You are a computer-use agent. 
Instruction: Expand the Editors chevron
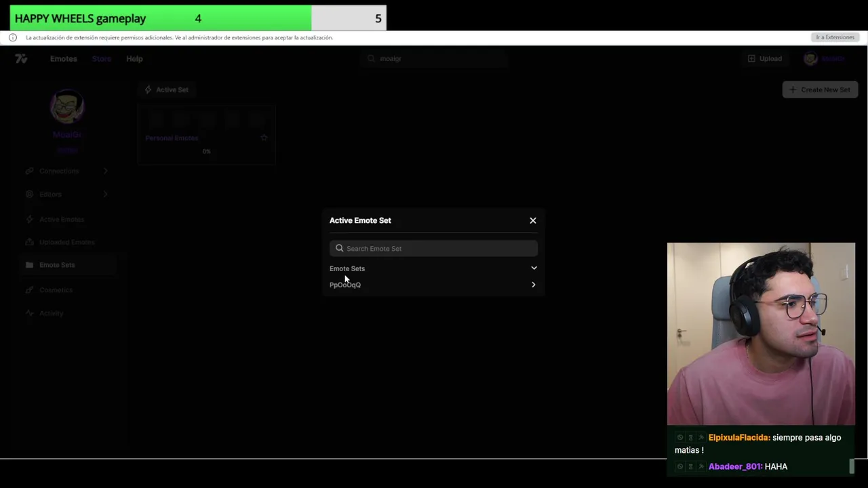[x=105, y=194]
